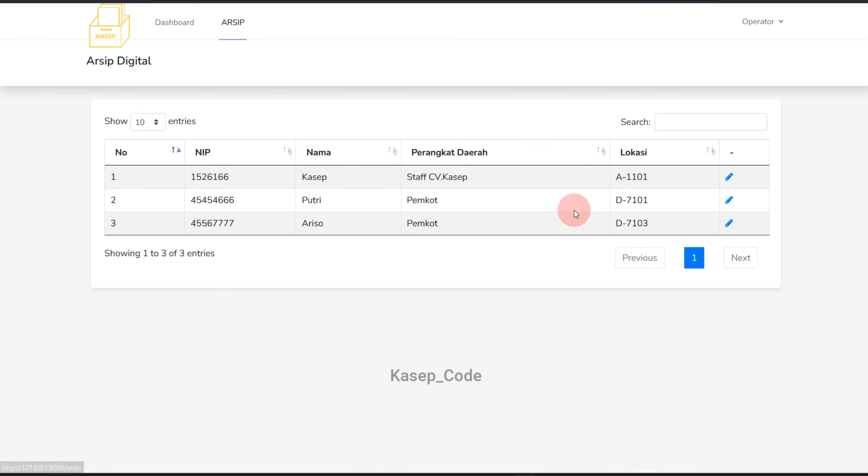Select page 1 in pagination
The image size is (868, 476).
click(x=694, y=258)
